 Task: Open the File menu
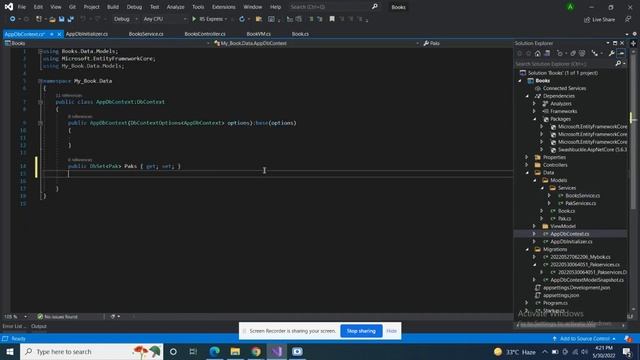[21, 7]
